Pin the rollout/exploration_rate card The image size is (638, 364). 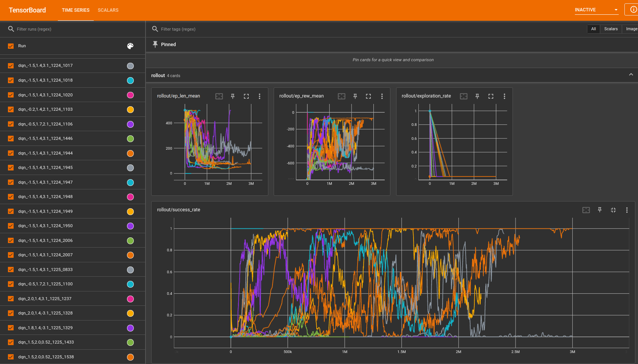pos(477,96)
